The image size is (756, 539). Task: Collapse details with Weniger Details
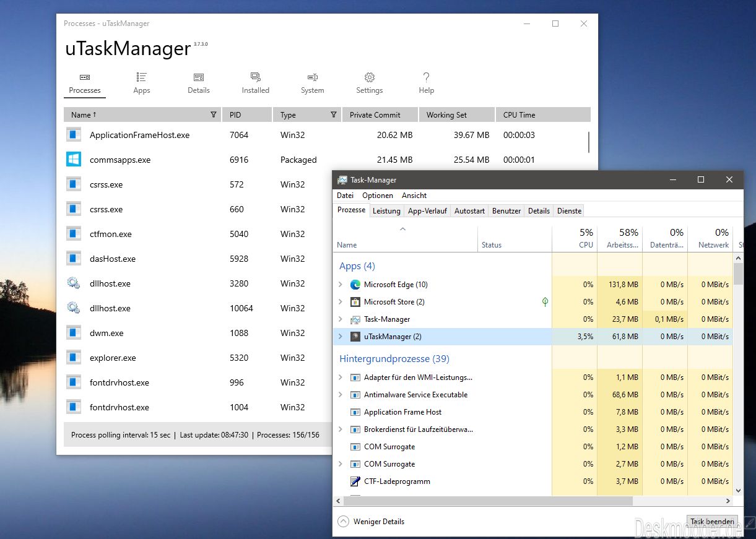click(371, 522)
